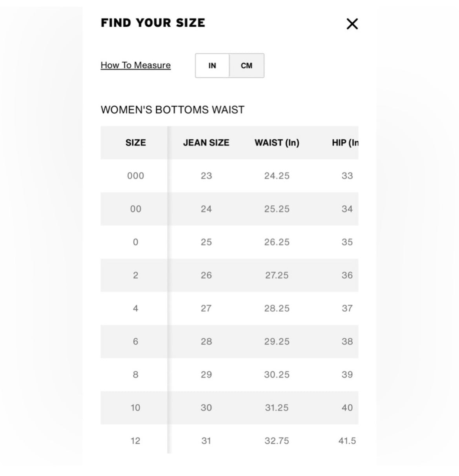Select the size 00 row label
This screenshot has width=459, height=476.
(135, 209)
